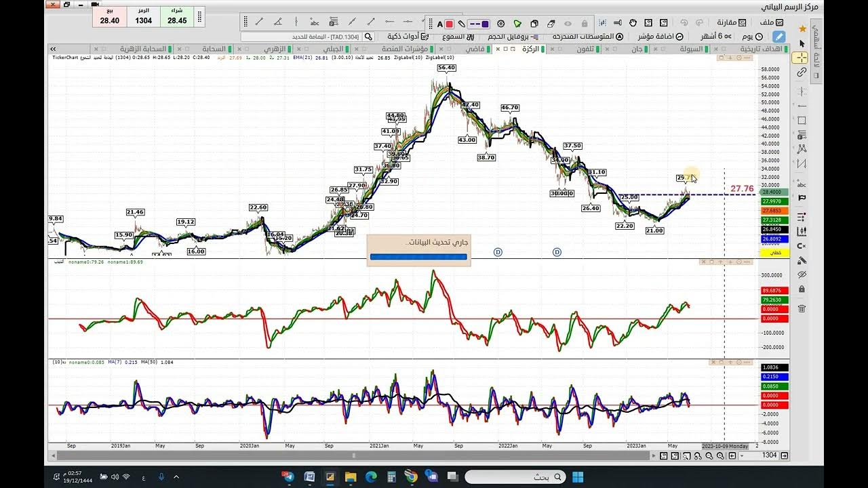Click the 56.40 peak price label

point(446,68)
